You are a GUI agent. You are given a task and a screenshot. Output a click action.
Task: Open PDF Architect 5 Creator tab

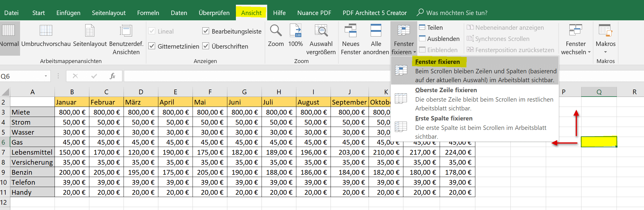point(374,13)
